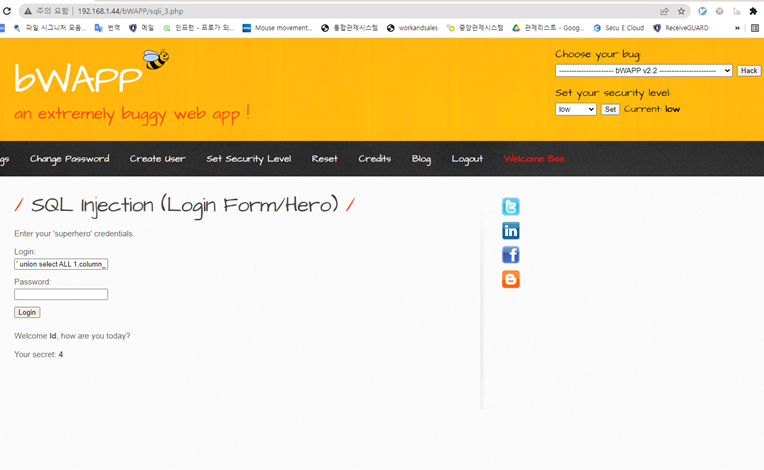This screenshot has width=764, height=470.
Task: Open the 인프런 bookmark
Action: click(x=199, y=28)
